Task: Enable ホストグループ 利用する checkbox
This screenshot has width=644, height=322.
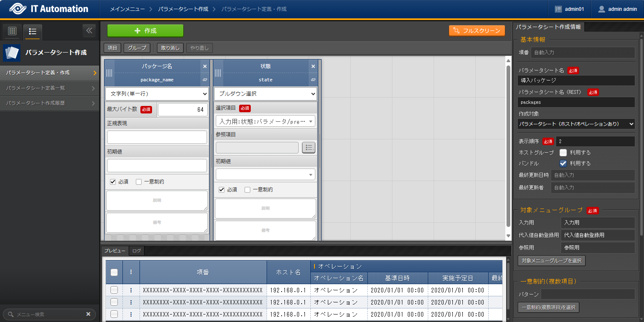Action: pos(563,153)
